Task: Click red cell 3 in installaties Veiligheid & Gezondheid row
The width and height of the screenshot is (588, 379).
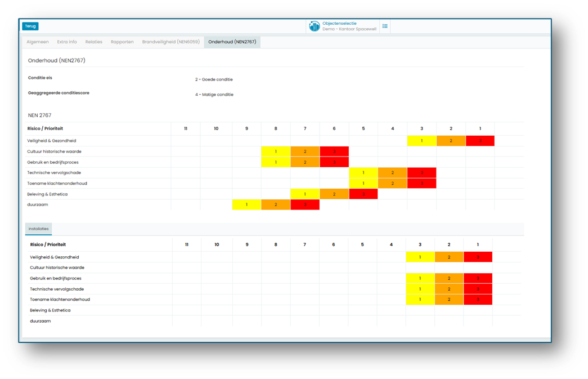Action: point(478,257)
